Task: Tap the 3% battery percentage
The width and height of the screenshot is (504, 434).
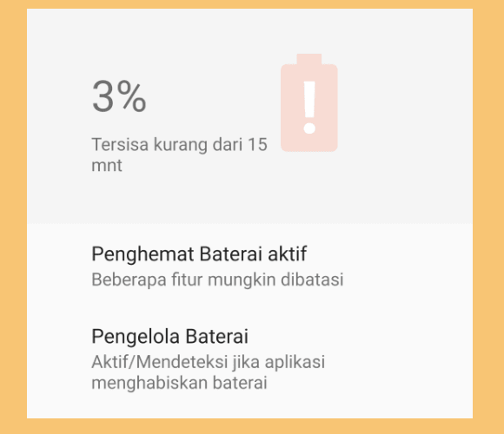Action: point(119,96)
